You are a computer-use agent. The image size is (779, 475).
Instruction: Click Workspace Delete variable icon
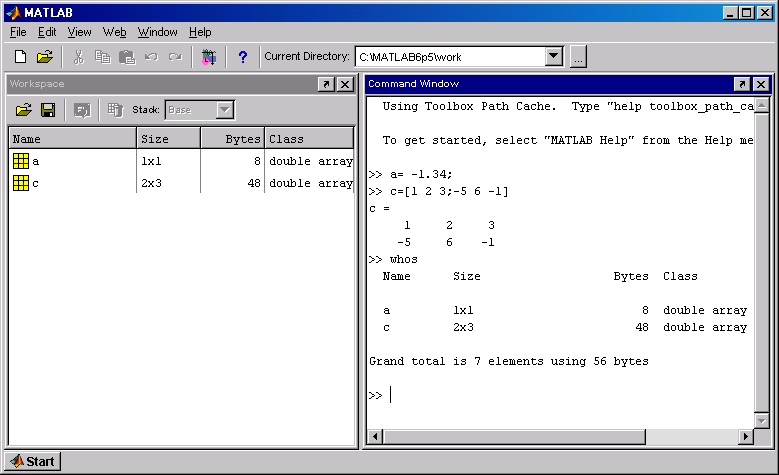(115, 110)
